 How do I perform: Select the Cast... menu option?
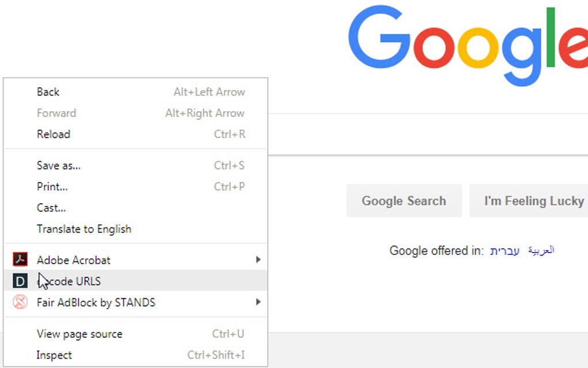[51, 208]
